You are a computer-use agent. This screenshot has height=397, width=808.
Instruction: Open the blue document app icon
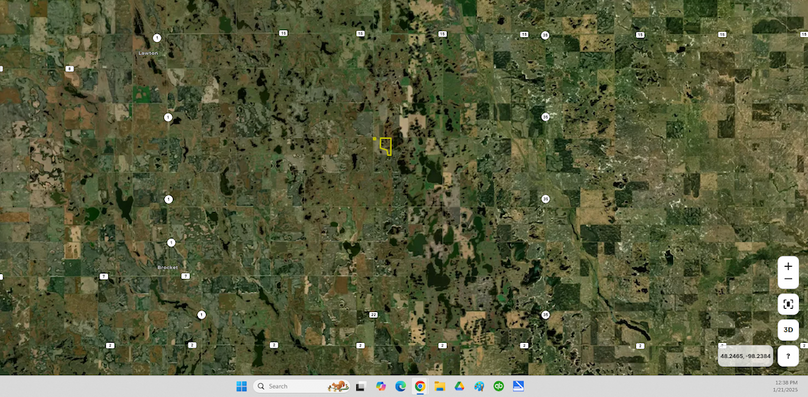tap(518, 386)
